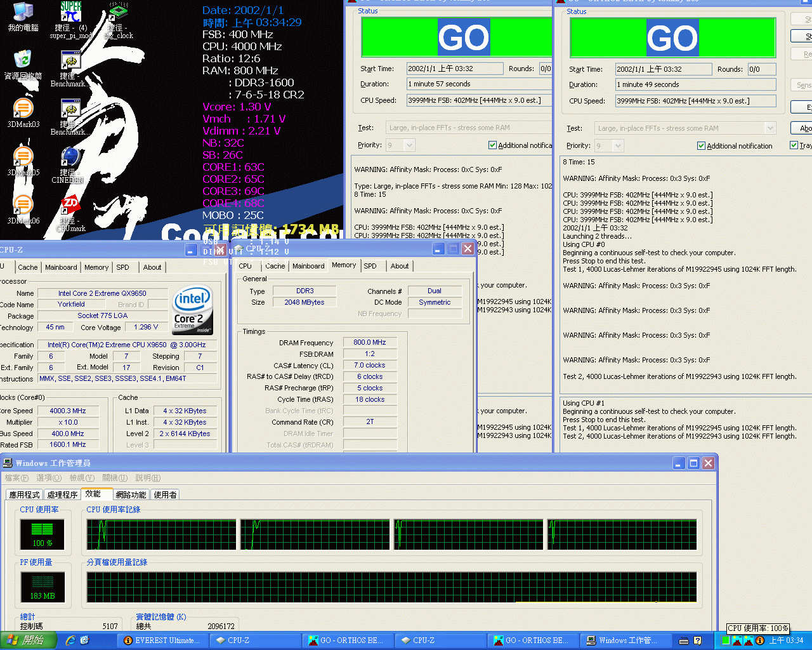Click the system tray clock 上午 03:34
The width and height of the screenshot is (812, 650).
pyautogui.click(x=786, y=640)
